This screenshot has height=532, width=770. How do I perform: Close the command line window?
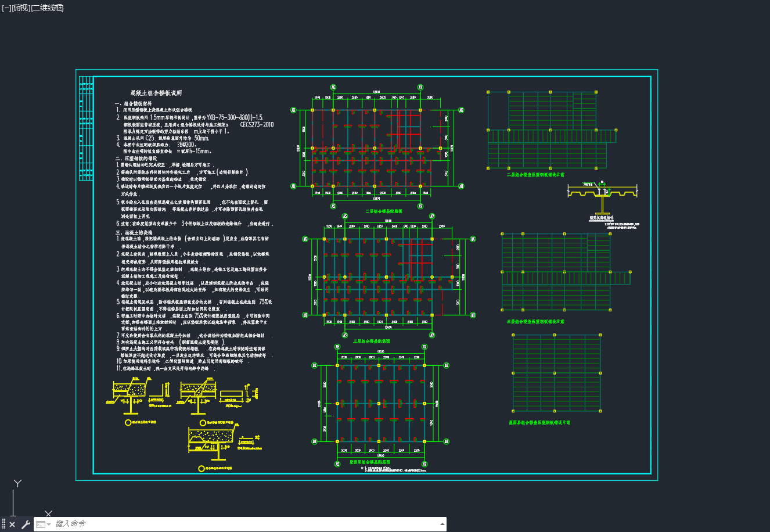[x=12, y=524]
